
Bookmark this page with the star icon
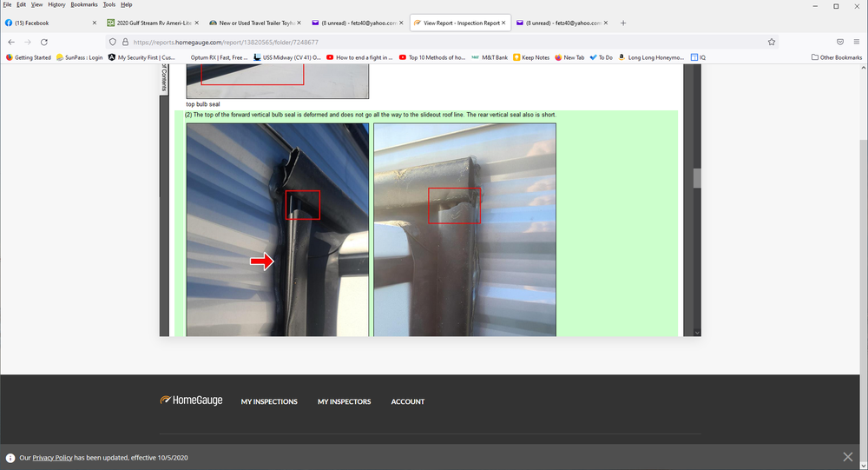click(x=771, y=42)
